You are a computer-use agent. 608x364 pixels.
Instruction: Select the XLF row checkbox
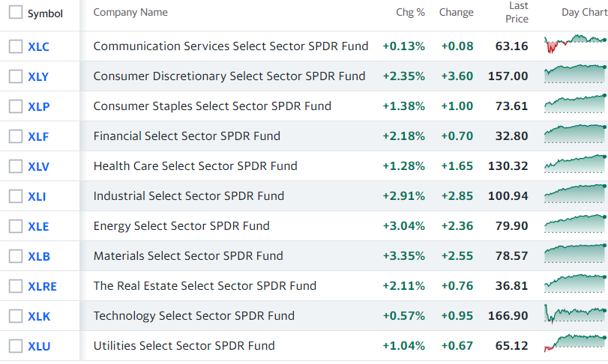16,136
